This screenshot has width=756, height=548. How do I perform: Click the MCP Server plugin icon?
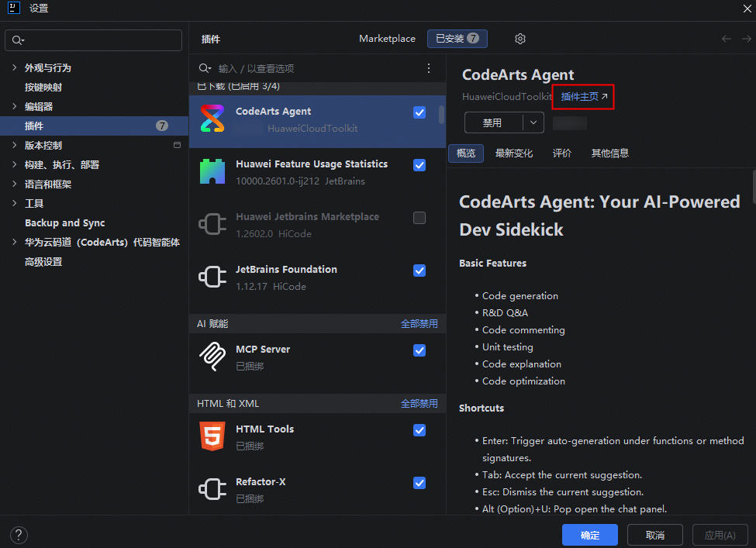coord(212,357)
